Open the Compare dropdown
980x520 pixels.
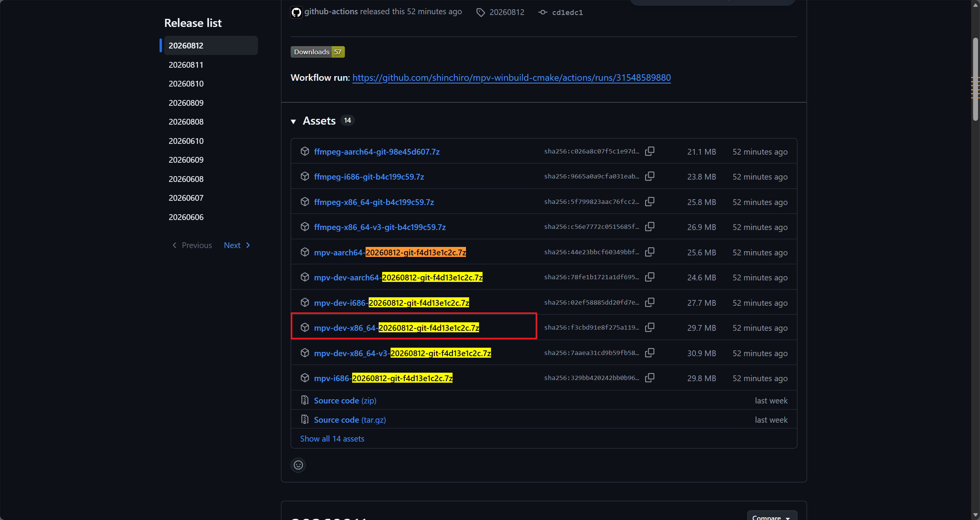[772, 516]
